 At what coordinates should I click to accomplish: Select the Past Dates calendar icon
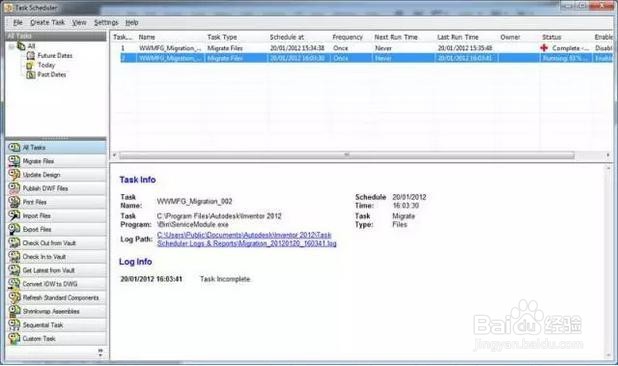point(30,74)
